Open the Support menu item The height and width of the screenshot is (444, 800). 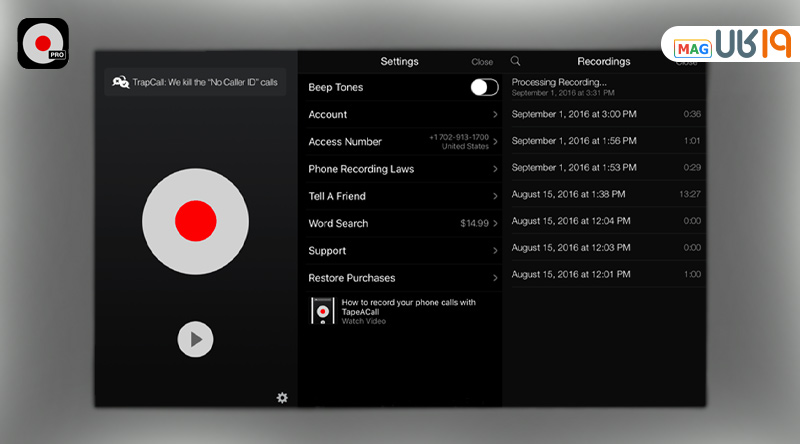400,251
